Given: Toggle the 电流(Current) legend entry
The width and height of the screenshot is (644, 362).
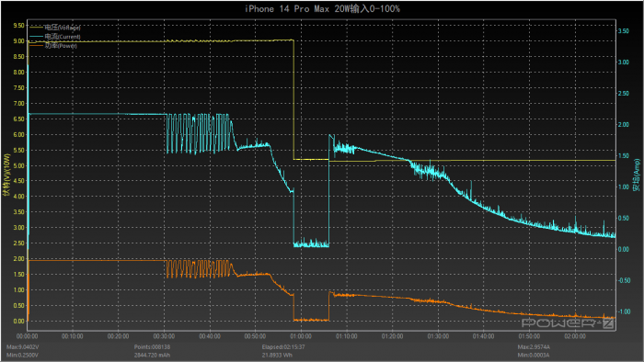Looking at the screenshot, I should [63, 37].
